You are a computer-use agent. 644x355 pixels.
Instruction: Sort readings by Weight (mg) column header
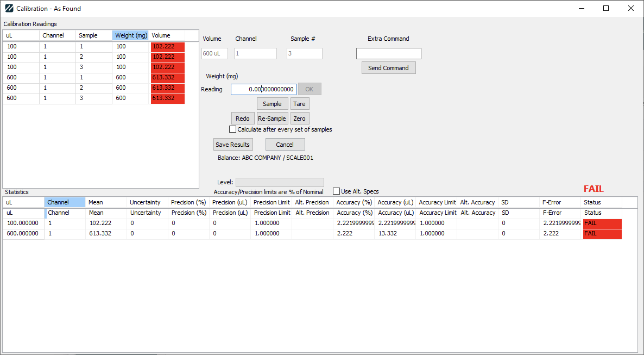coord(131,35)
